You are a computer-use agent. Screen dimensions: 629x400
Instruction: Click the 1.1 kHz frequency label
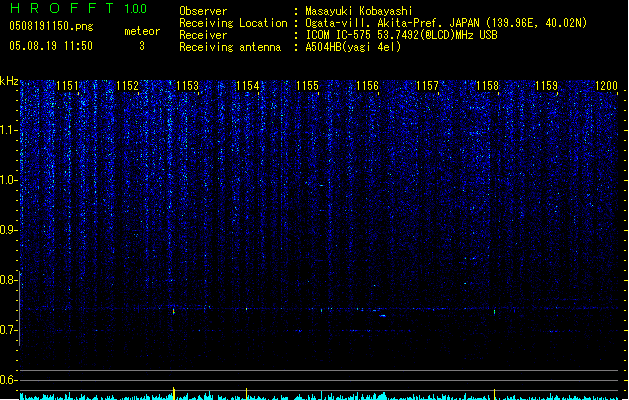(x=9, y=130)
